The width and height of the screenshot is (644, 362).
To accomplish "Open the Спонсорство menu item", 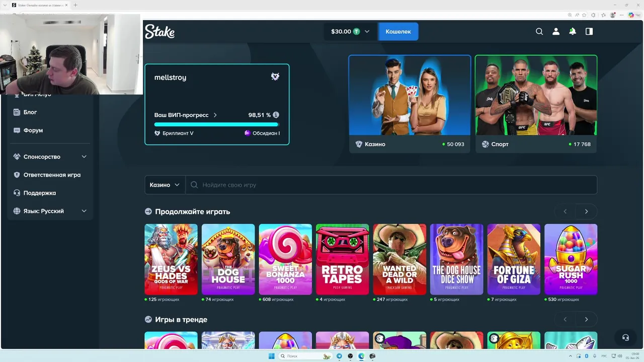I will coord(42,157).
